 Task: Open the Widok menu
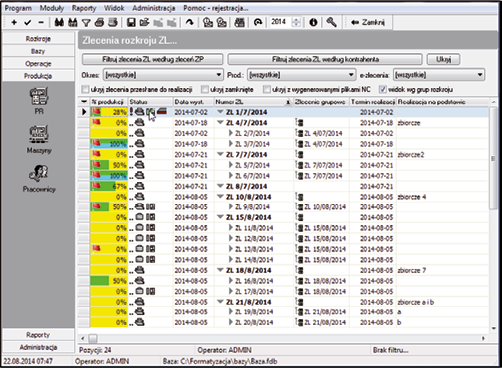pyautogui.click(x=114, y=8)
